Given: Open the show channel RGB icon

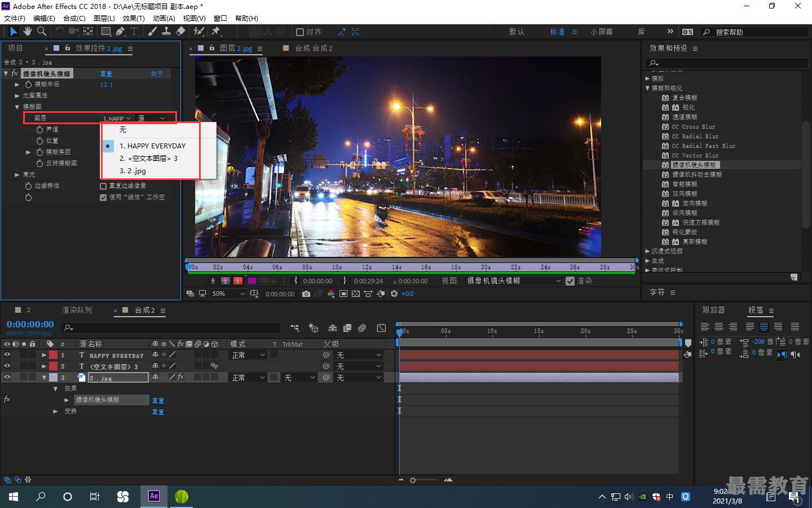Looking at the screenshot, I should (x=330, y=294).
